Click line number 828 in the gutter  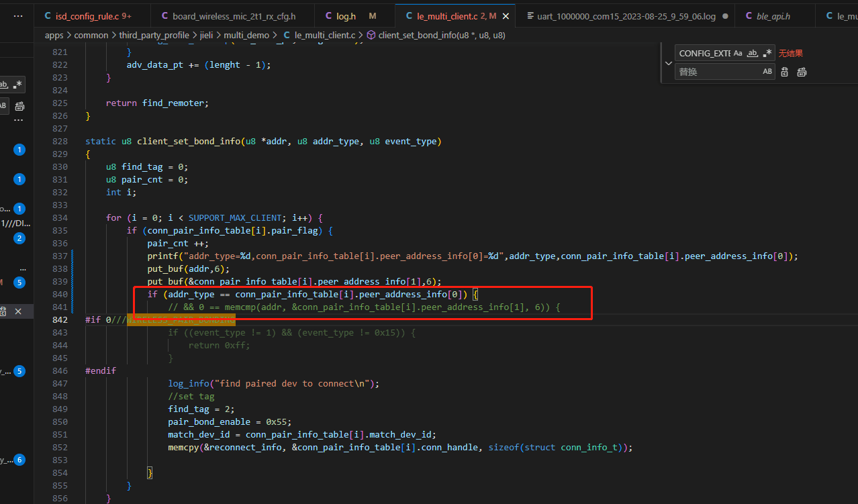[x=60, y=142]
